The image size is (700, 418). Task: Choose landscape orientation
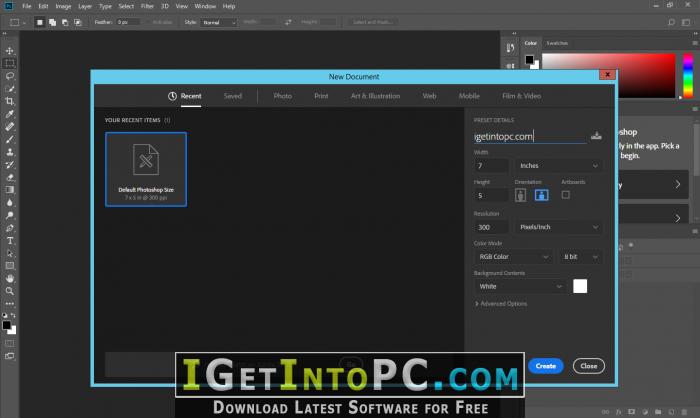point(542,195)
